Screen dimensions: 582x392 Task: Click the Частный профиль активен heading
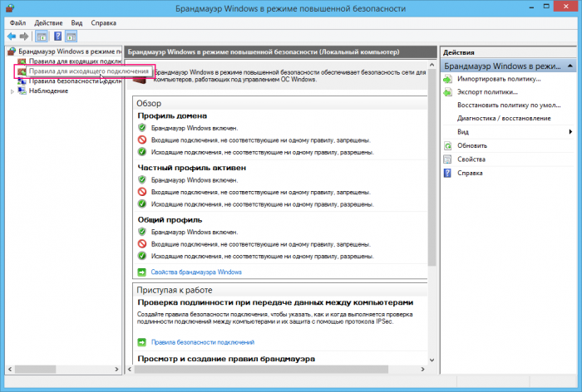click(x=192, y=168)
